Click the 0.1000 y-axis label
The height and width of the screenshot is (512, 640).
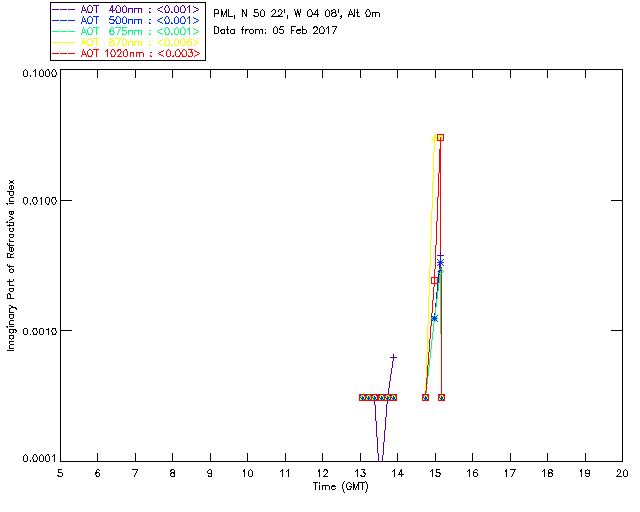tap(39, 73)
